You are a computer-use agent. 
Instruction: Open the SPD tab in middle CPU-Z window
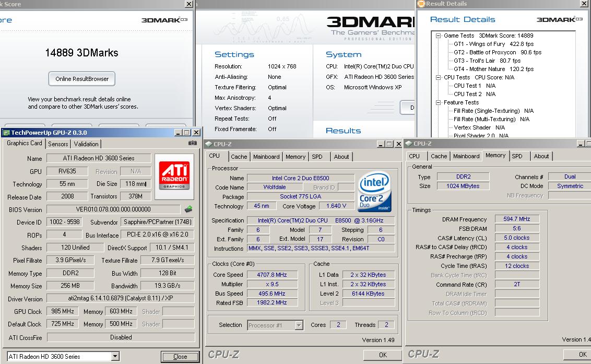pyautogui.click(x=317, y=157)
